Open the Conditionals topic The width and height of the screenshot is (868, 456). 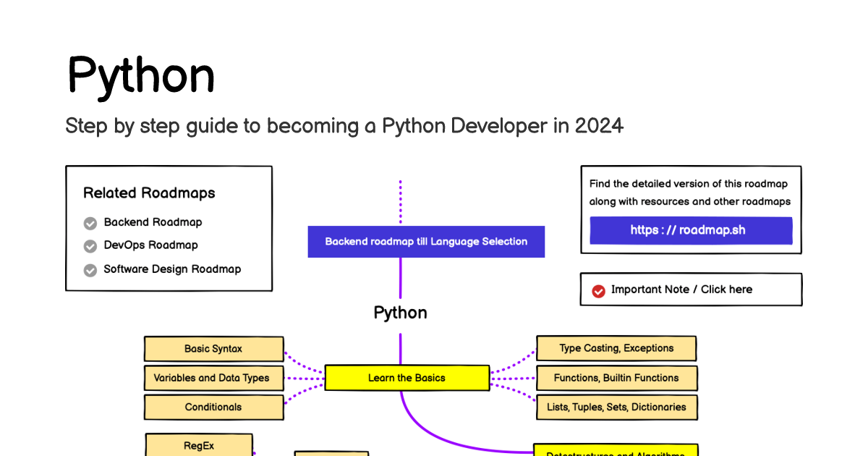pyautogui.click(x=213, y=407)
